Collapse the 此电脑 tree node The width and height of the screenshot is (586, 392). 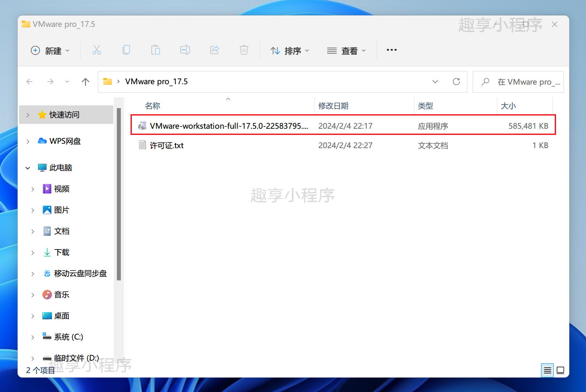[28, 168]
